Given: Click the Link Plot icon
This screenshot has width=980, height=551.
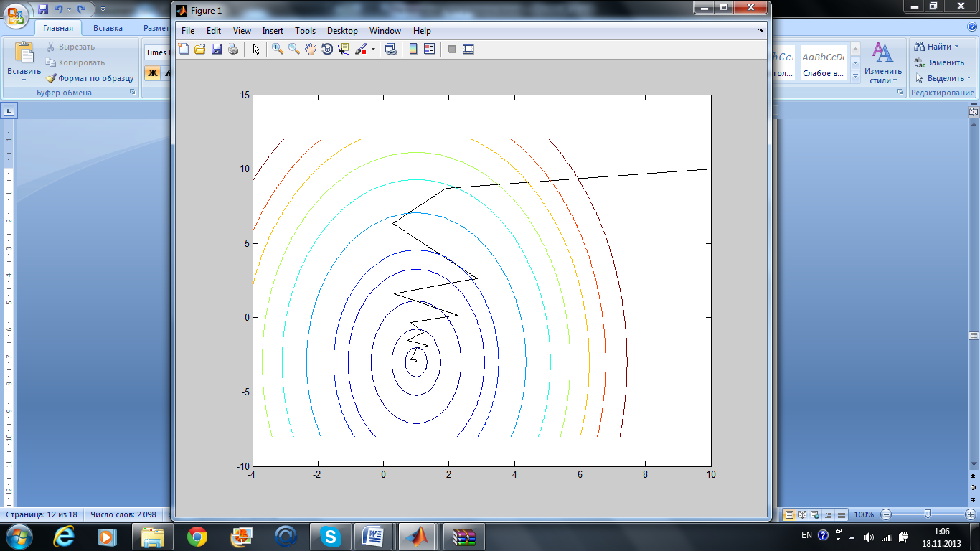Looking at the screenshot, I should [x=390, y=50].
